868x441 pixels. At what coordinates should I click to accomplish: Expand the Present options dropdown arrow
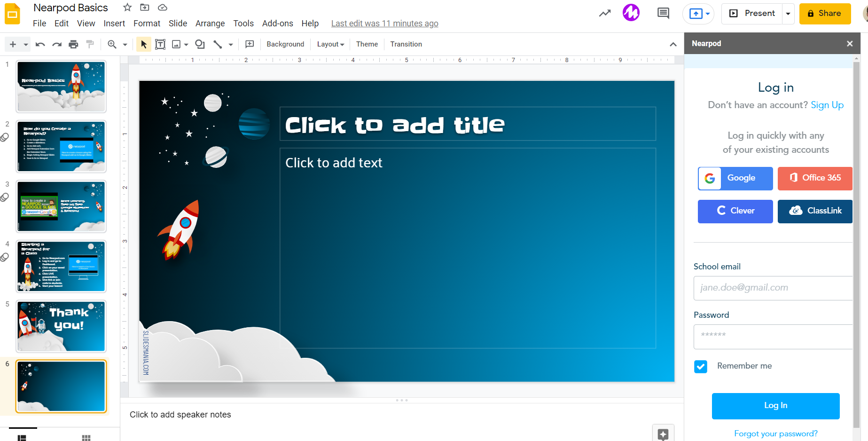coord(788,14)
